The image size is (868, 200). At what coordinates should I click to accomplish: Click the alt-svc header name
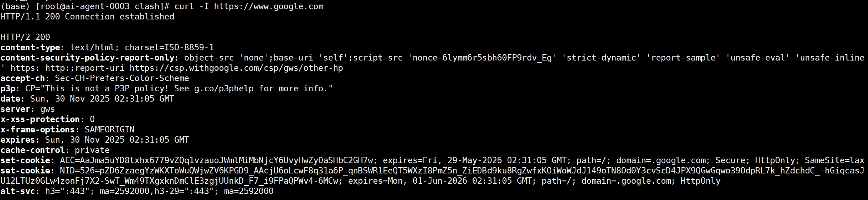tap(18, 191)
